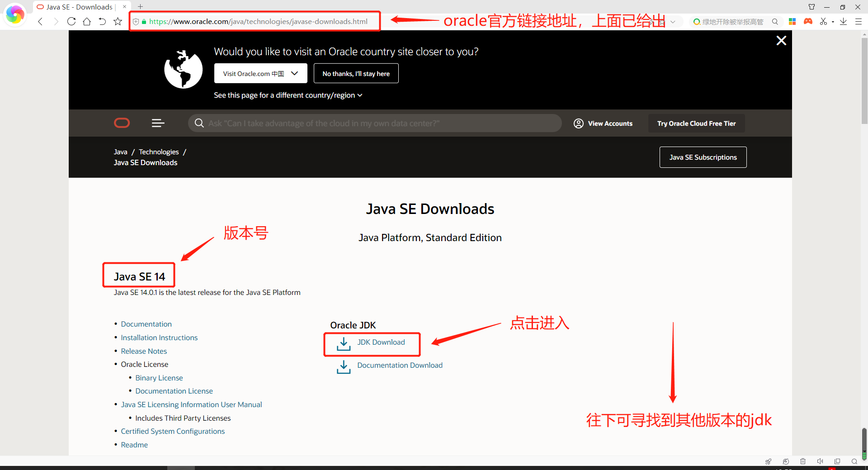Open the trash icon in bottom status bar
The image size is (868, 470).
coord(803,461)
